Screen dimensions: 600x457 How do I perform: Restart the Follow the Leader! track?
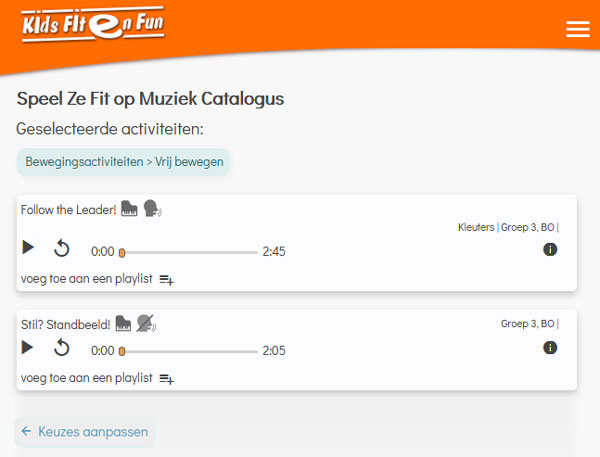click(x=61, y=248)
